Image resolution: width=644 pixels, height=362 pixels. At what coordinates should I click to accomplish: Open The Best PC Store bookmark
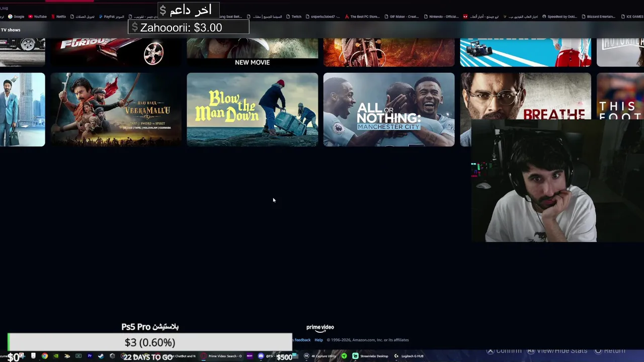pyautogui.click(x=362, y=17)
